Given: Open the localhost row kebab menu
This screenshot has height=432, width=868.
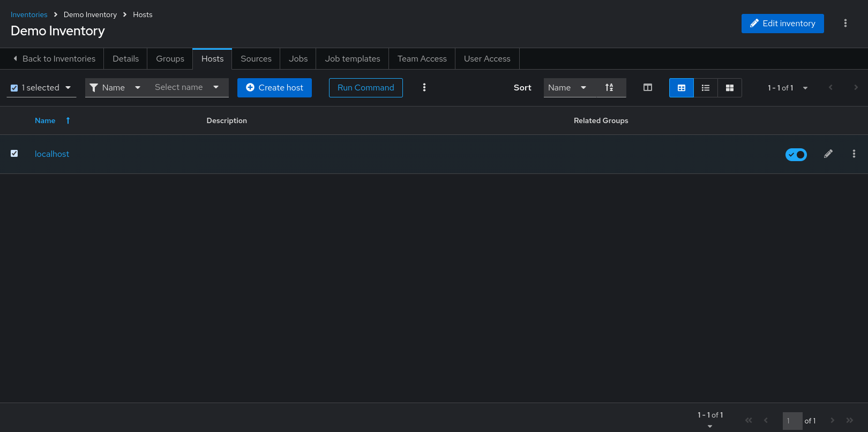Looking at the screenshot, I should 854,154.
